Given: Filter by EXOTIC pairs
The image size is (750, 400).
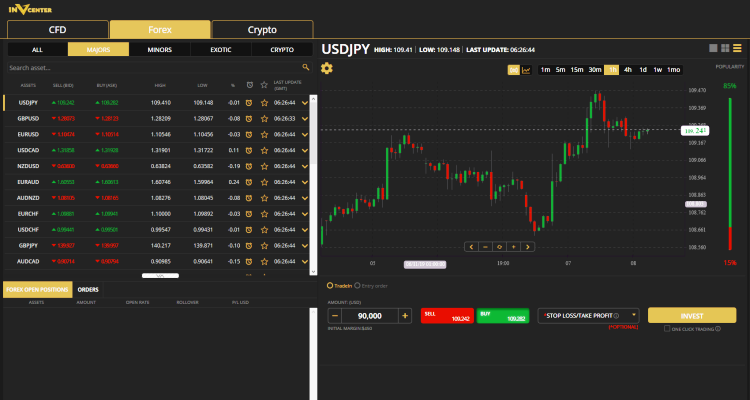Looking at the screenshot, I should (221, 49).
